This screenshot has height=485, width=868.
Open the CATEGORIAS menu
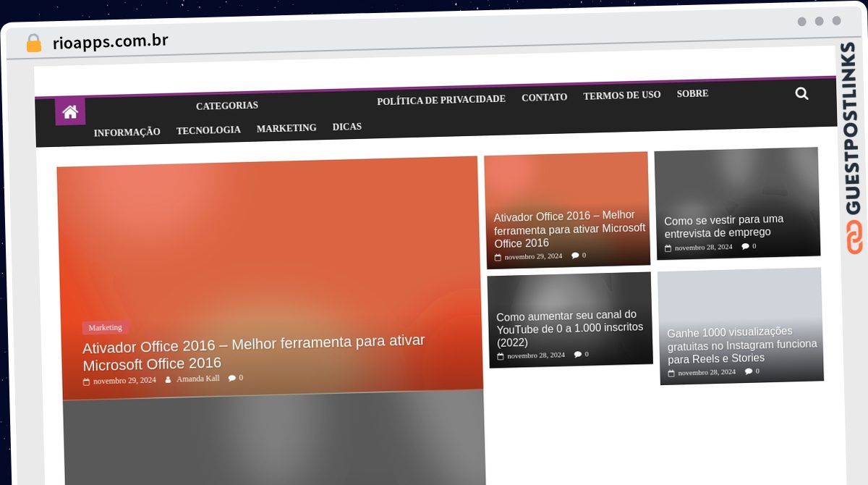pyautogui.click(x=227, y=106)
